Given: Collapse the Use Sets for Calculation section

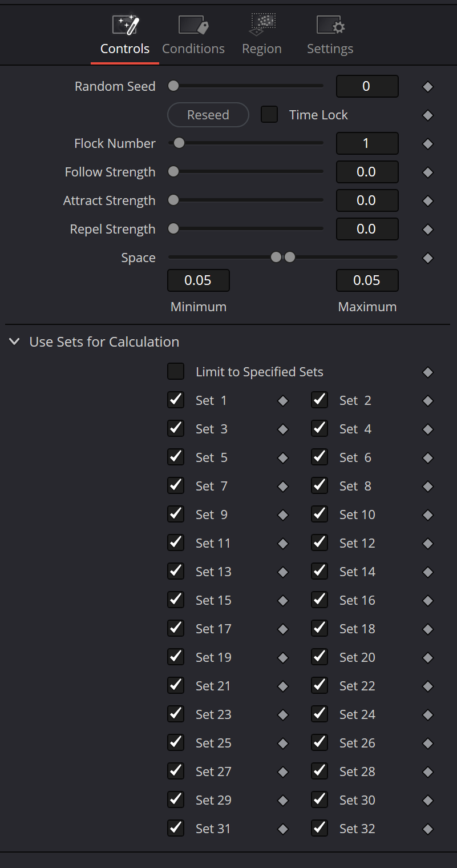Looking at the screenshot, I should [x=14, y=342].
